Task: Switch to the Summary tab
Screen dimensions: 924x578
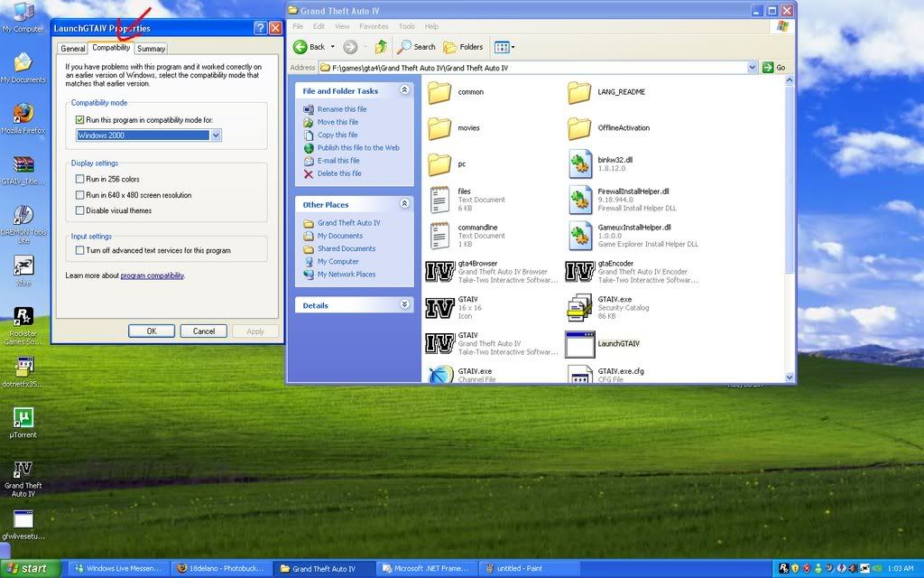Action: [x=151, y=49]
